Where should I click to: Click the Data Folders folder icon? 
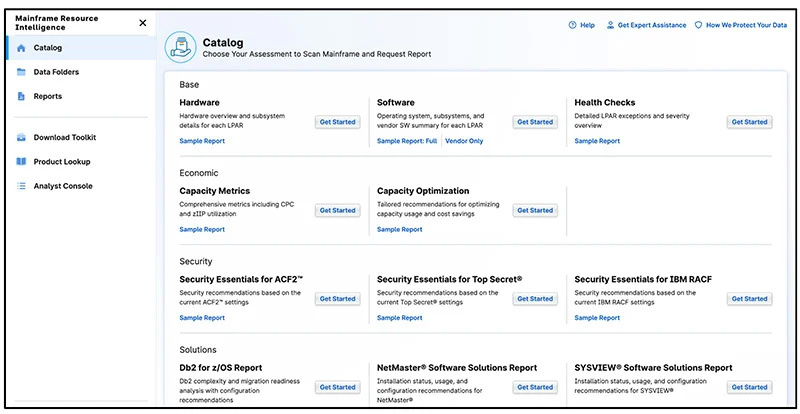(x=21, y=72)
